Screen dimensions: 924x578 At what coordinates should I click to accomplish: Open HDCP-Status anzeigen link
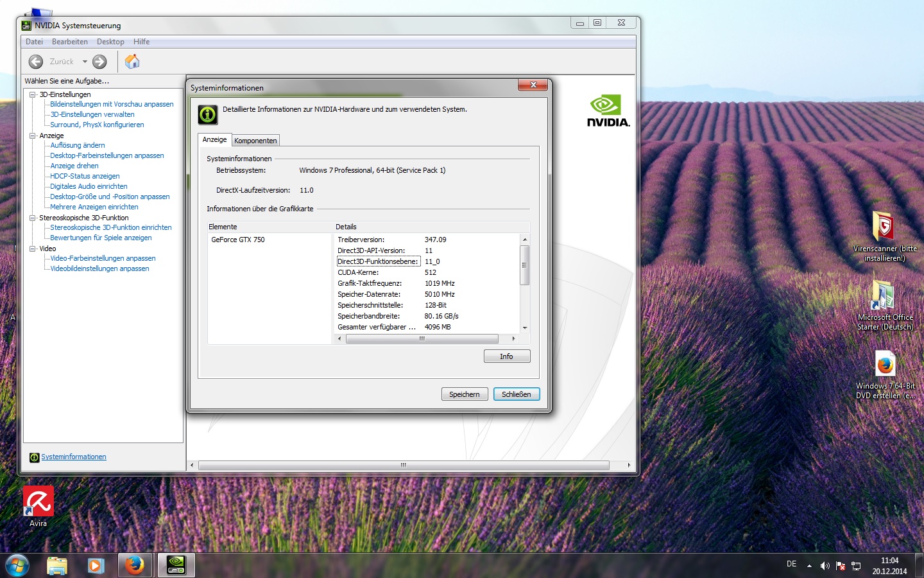click(85, 176)
